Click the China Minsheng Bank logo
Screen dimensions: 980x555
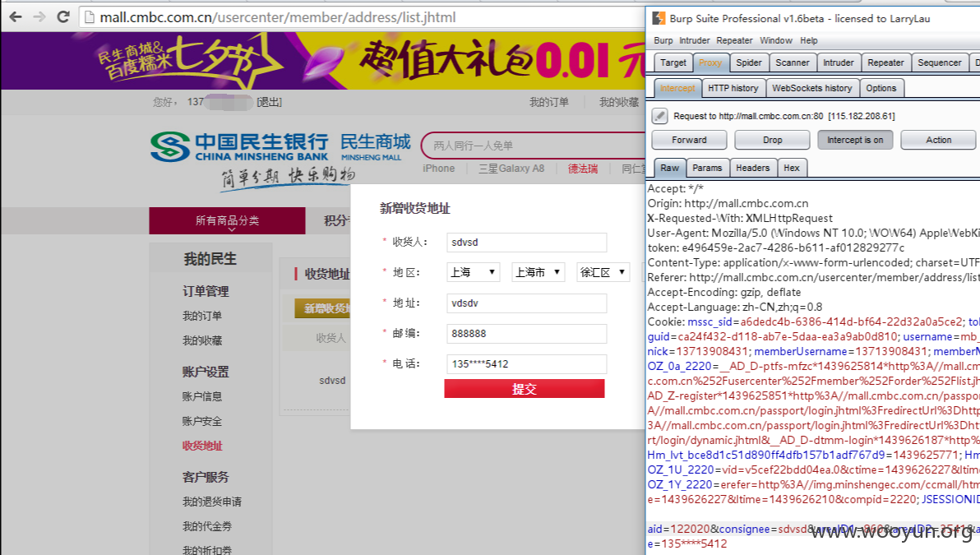coord(170,147)
